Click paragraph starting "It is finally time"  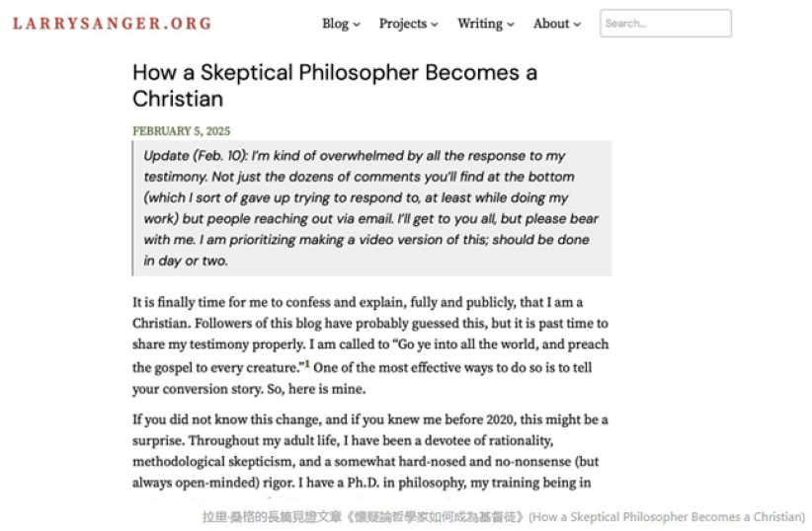click(x=370, y=344)
